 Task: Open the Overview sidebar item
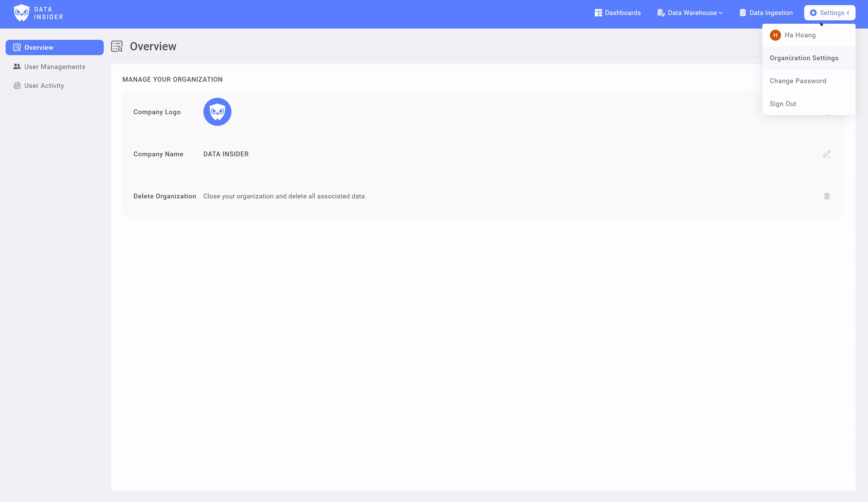click(55, 47)
